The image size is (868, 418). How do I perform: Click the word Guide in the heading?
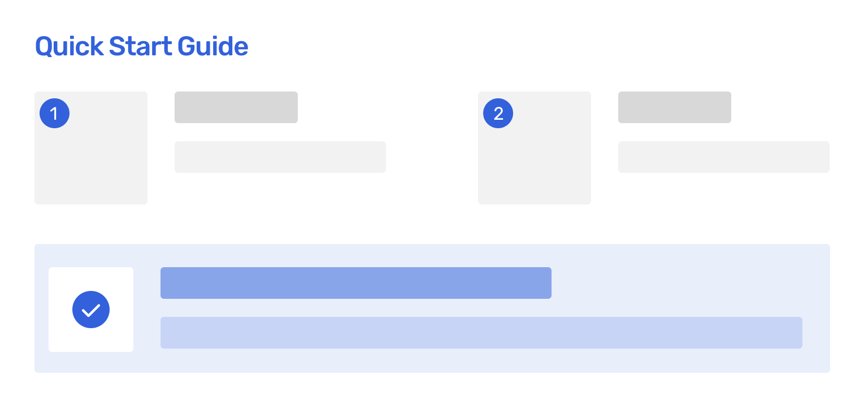pos(213,46)
